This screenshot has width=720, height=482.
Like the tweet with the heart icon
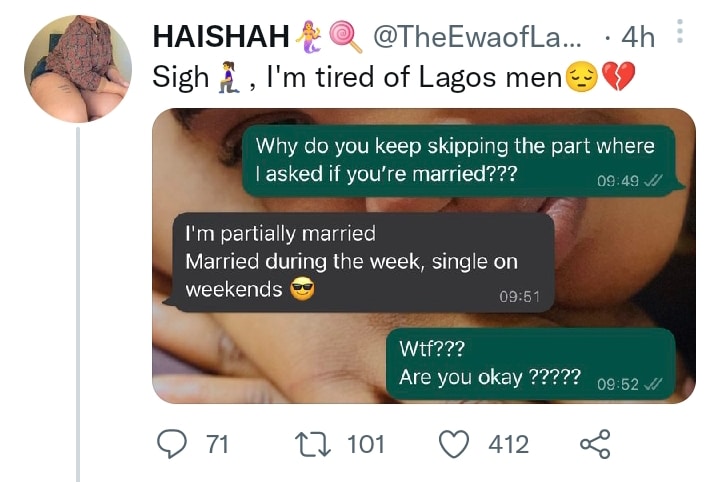[x=455, y=444]
